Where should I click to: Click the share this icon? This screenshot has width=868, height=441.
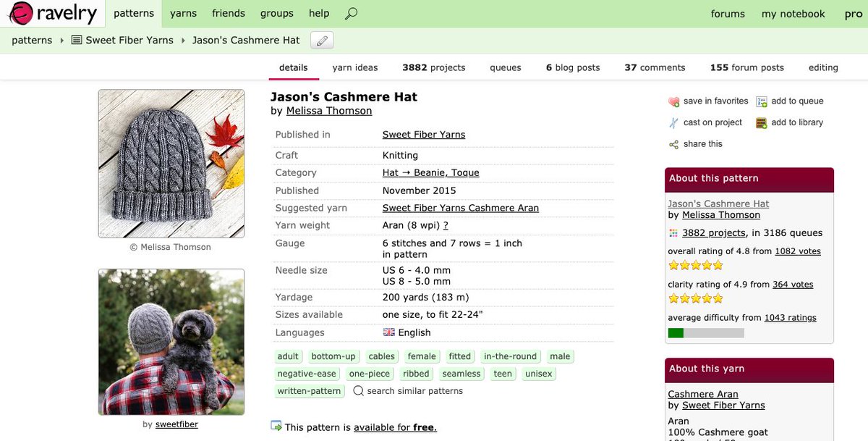[x=674, y=144]
